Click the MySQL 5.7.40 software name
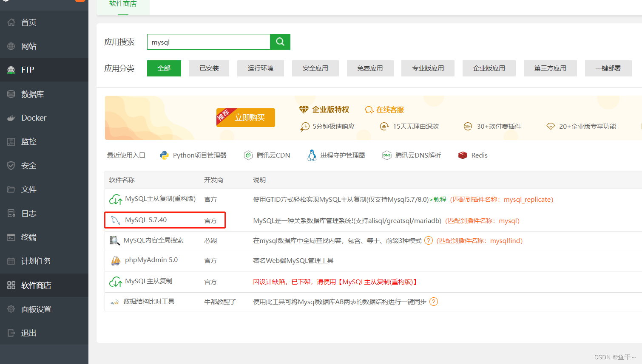Image resolution: width=642 pixels, height=364 pixels. click(x=146, y=220)
